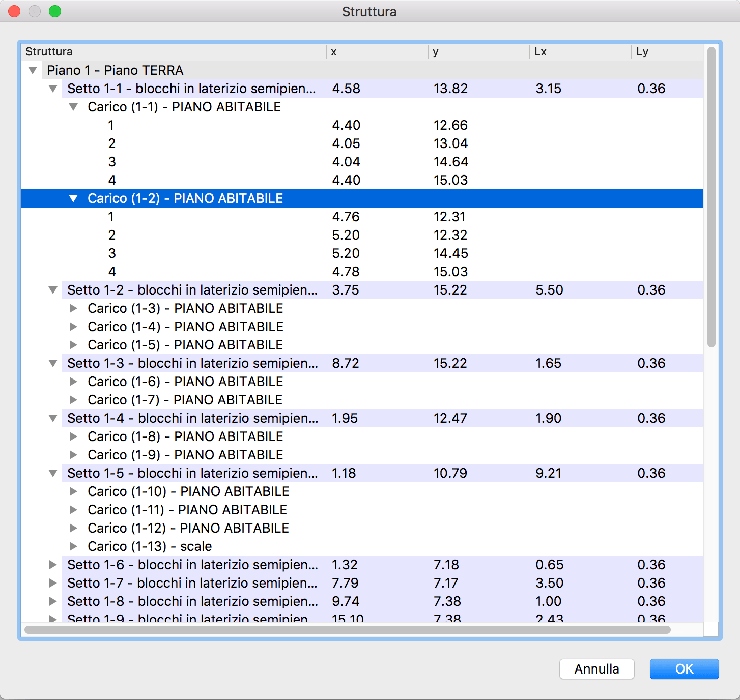
Task: Expand Carico (1-11) disclosure triangle
Action: click(x=73, y=510)
